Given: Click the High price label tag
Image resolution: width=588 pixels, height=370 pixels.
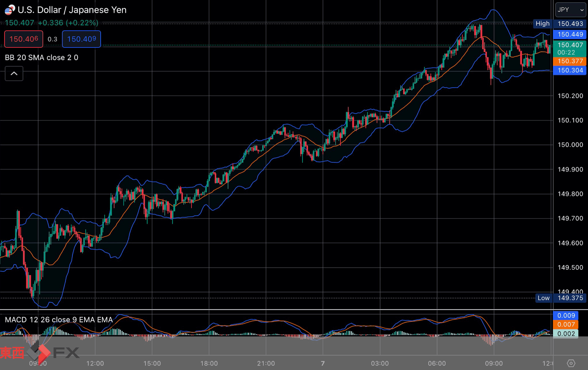Looking at the screenshot, I should [x=542, y=23].
